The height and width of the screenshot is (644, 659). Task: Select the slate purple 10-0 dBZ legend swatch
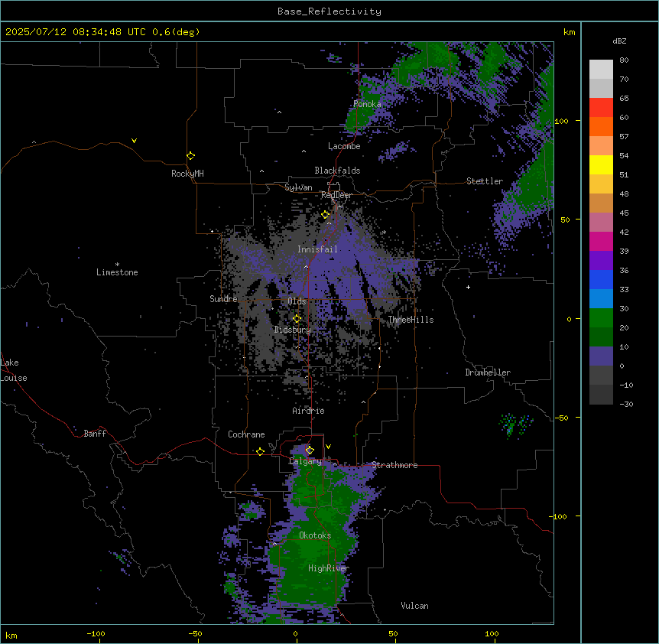601,356
